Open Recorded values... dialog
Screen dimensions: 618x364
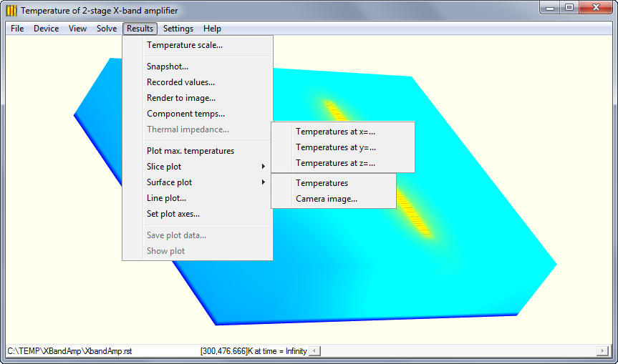[x=198, y=82]
